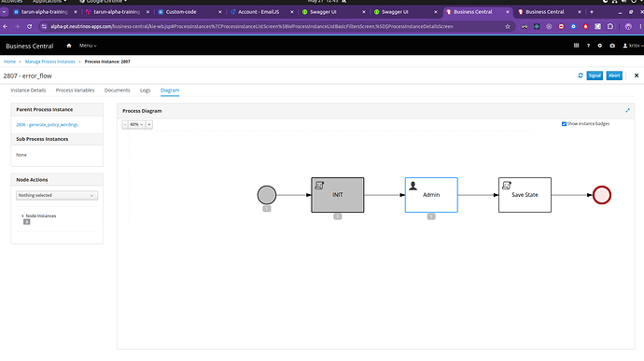Switch to the Logs tab

coord(145,90)
